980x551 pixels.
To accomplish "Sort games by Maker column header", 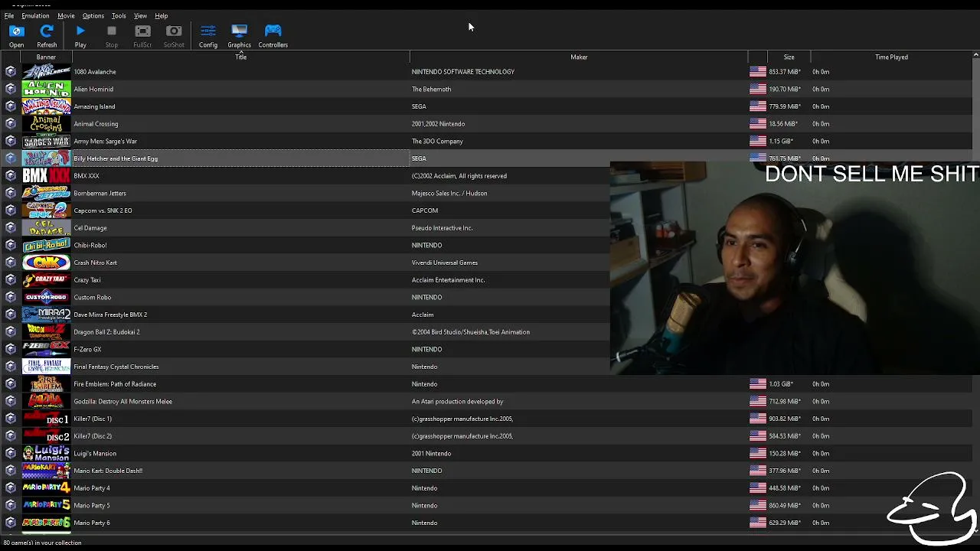I will [x=579, y=57].
